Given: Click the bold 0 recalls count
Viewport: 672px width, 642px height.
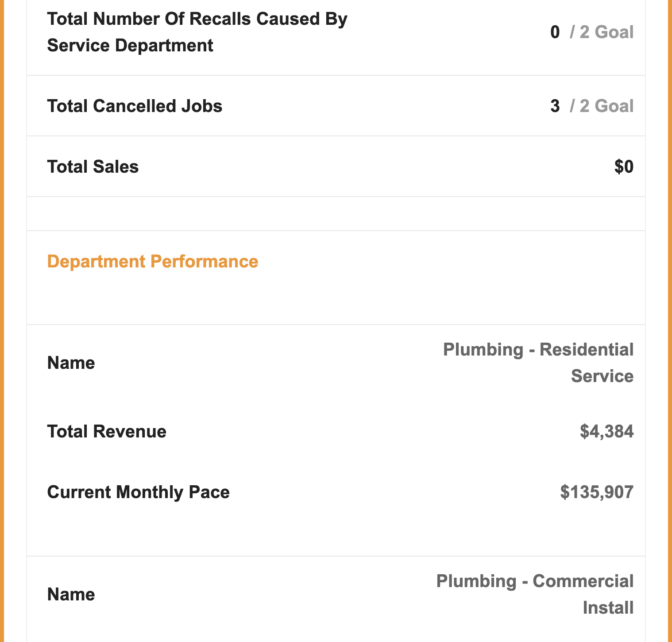Looking at the screenshot, I should click(x=555, y=32).
